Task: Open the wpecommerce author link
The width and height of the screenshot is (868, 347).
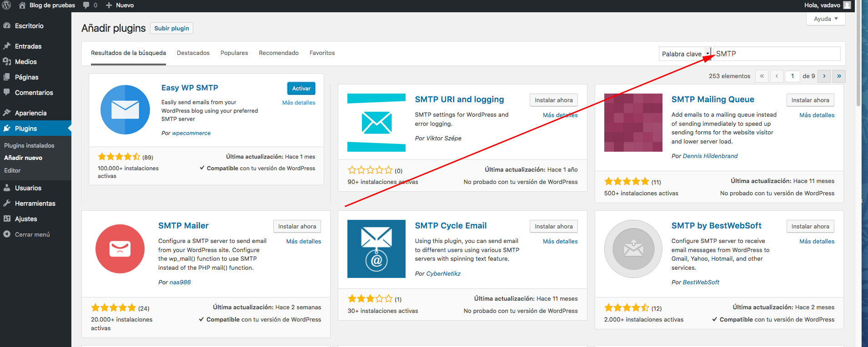Action: 191,134
